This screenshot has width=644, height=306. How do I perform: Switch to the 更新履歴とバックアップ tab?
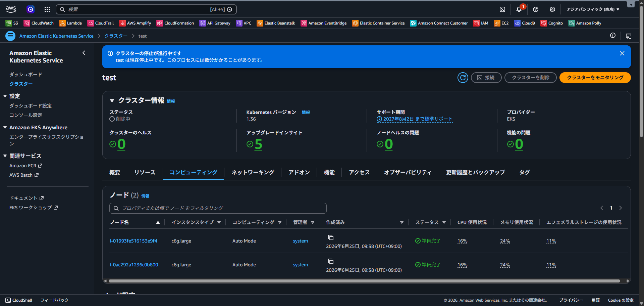[x=475, y=172]
